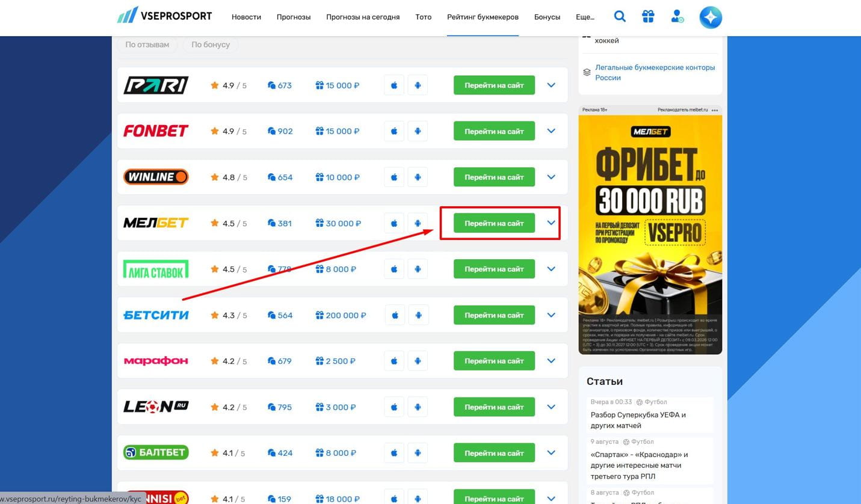Screen dimensions: 861x504
Task: Open Android app icon for Бетсити
Action: click(419, 315)
